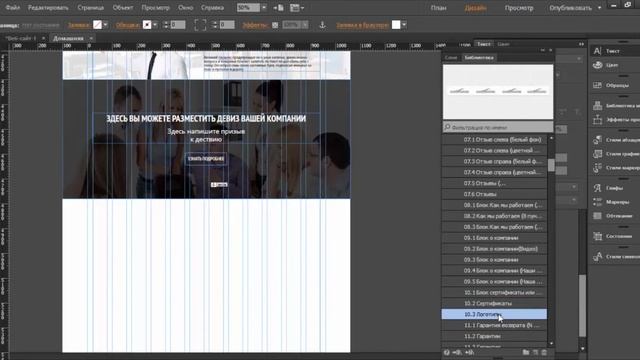Click the library filter search field
The height and width of the screenshot is (360, 640).
coord(498,127)
